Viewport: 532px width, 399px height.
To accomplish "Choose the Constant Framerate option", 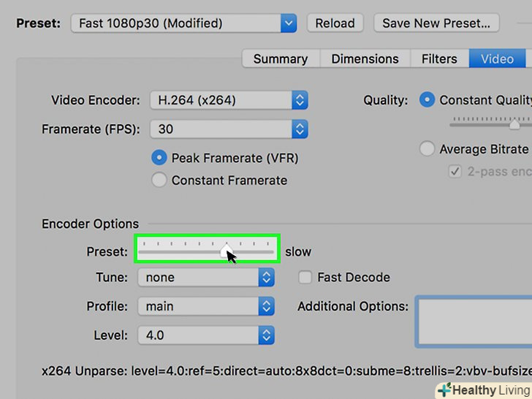I will tap(159, 180).
